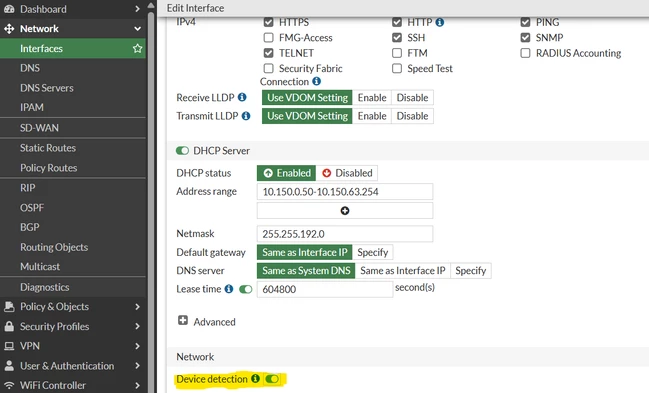Uncheck the TELNET access checkbox
The image size is (649, 393).
(x=269, y=53)
